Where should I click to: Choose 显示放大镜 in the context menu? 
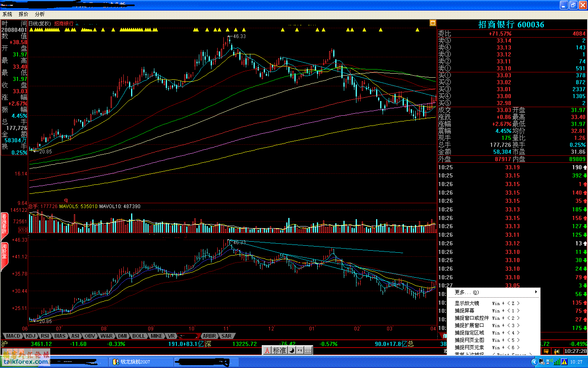tap(494, 303)
